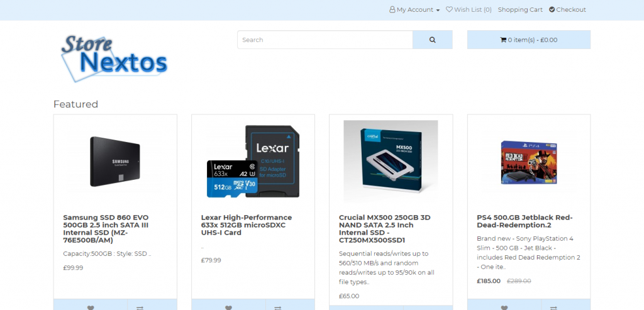Open the 0 item(s) - £0.00 cart button
Image resolution: width=644 pixels, height=310 pixels.
pos(528,40)
